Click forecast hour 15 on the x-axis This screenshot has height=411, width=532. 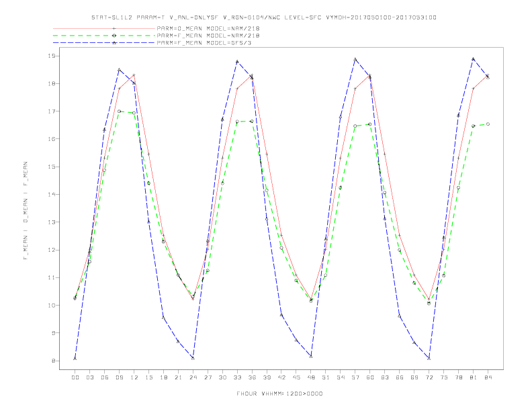click(148, 377)
